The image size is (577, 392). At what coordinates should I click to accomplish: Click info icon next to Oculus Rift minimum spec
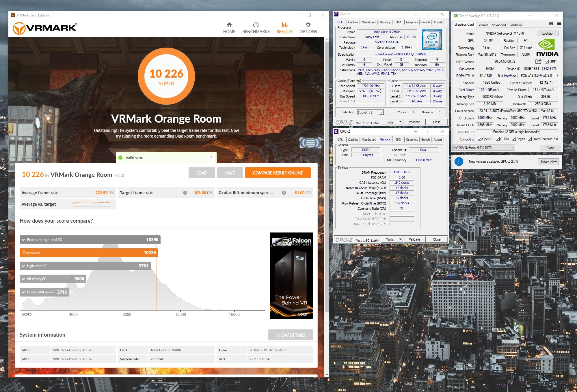(284, 193)
